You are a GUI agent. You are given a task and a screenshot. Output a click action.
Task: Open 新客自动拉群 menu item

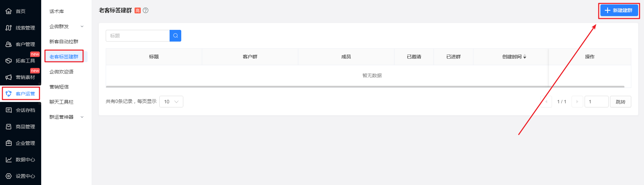[64, 42]
